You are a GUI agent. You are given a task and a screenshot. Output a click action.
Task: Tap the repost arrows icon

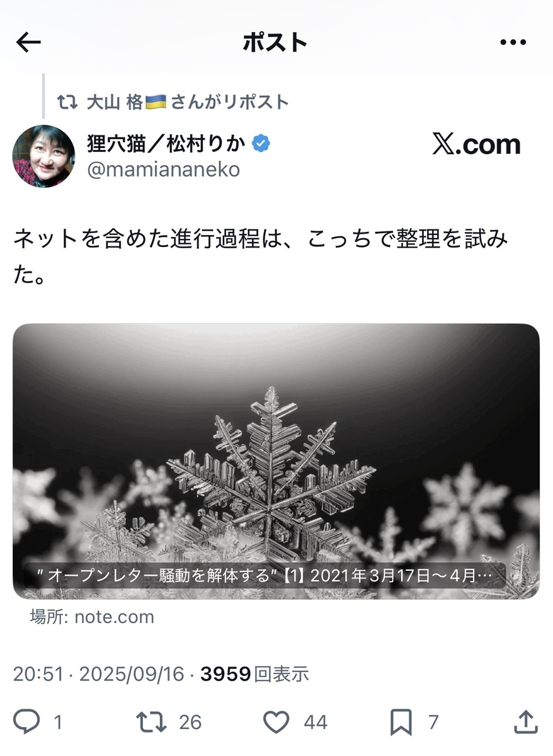tap(151, 721)
